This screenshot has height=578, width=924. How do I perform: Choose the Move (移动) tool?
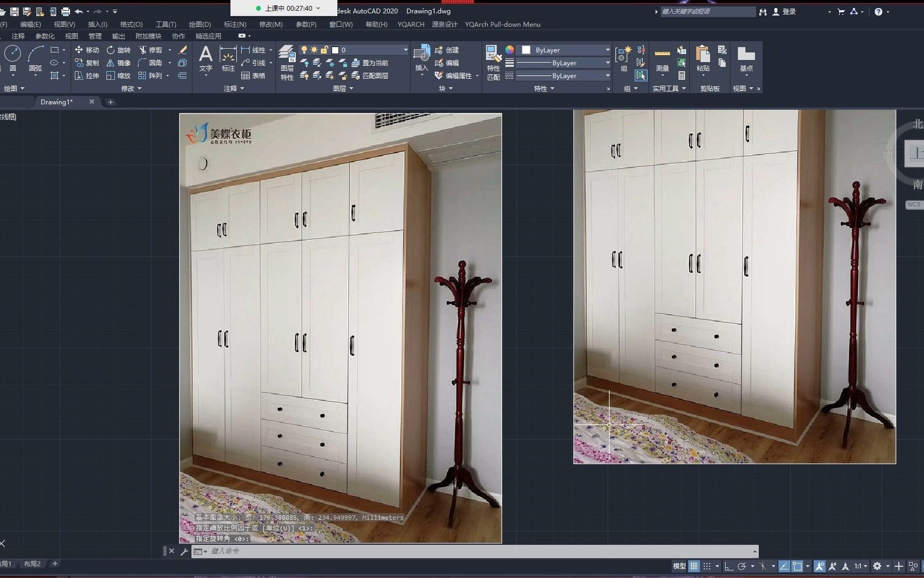click(x=87, y=50)
